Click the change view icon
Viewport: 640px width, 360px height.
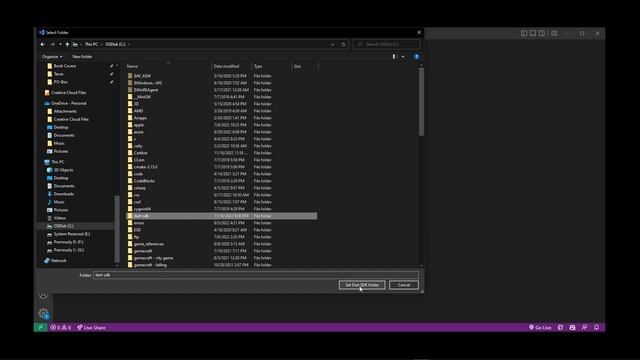click(x=394, y=57)
